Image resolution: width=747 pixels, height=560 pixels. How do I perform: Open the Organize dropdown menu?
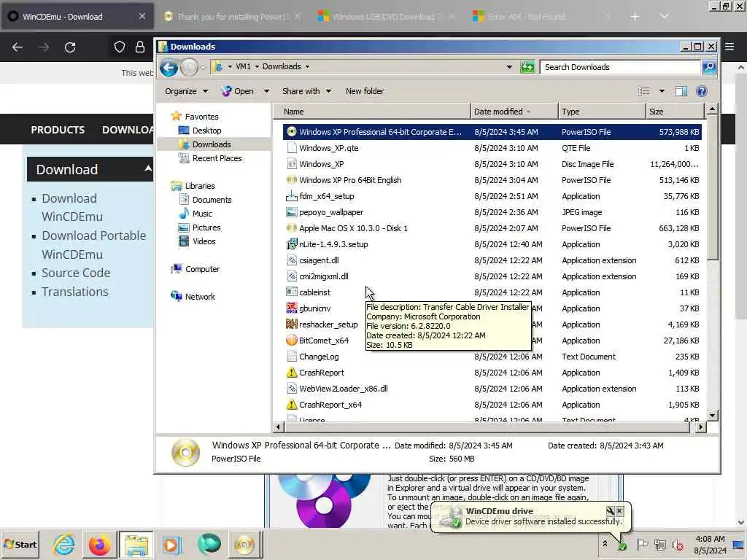pyautogui.click(x=186, y=91)
